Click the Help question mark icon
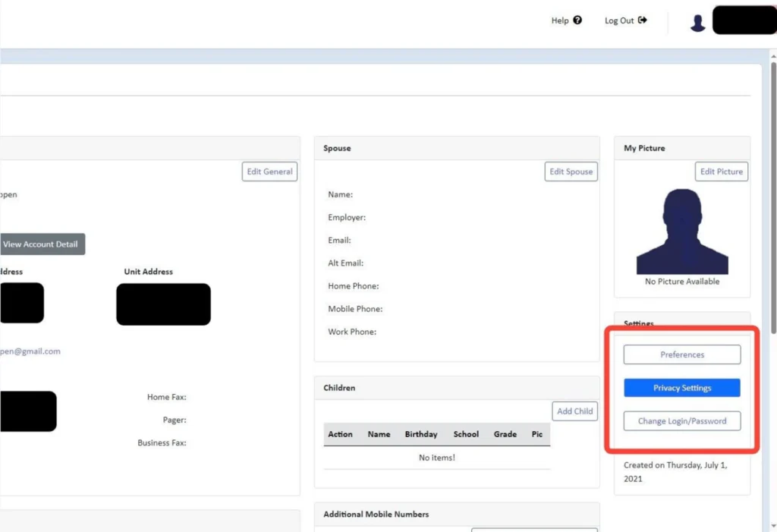 coord(577,20)
